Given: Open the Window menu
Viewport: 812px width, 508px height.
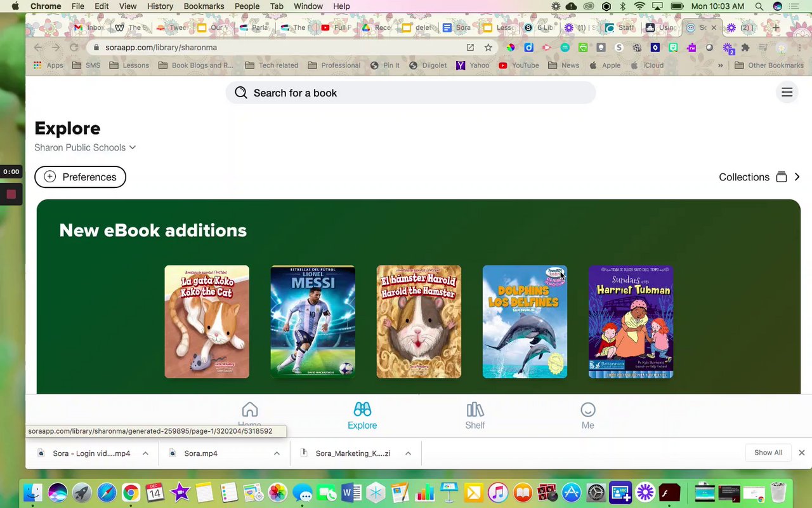Looking at the screenshot, I should pos(308,6).
